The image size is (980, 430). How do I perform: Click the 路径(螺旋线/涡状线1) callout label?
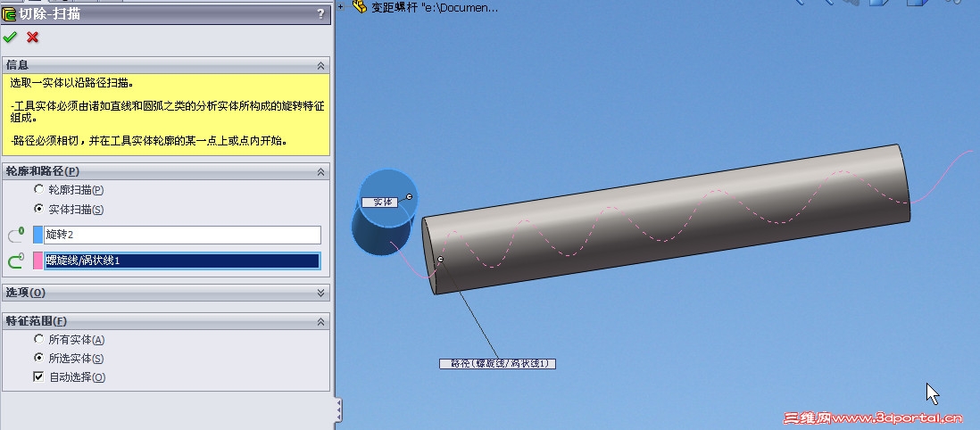pyautogui.click(x=497, y=363)
